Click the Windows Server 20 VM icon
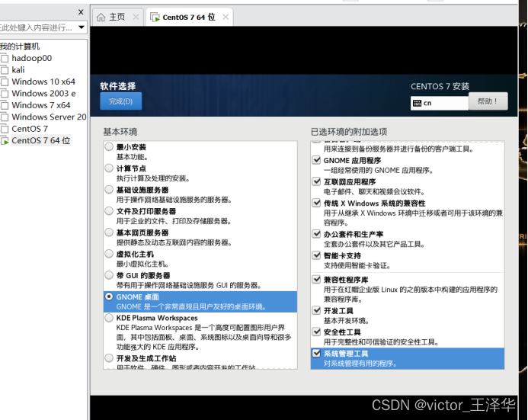528x420 pixels. 5,117
